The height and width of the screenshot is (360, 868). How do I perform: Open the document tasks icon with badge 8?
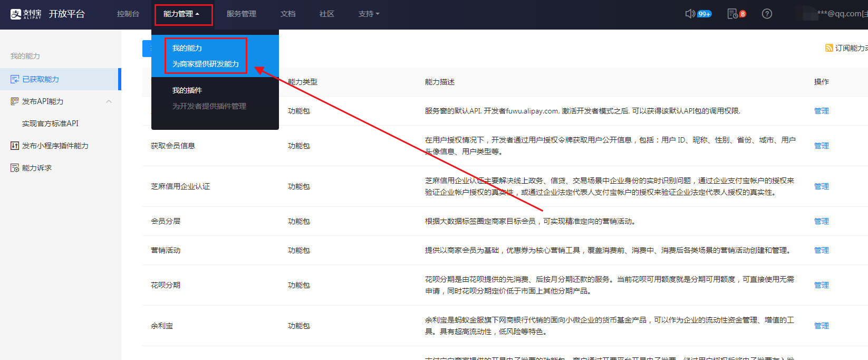732,14
